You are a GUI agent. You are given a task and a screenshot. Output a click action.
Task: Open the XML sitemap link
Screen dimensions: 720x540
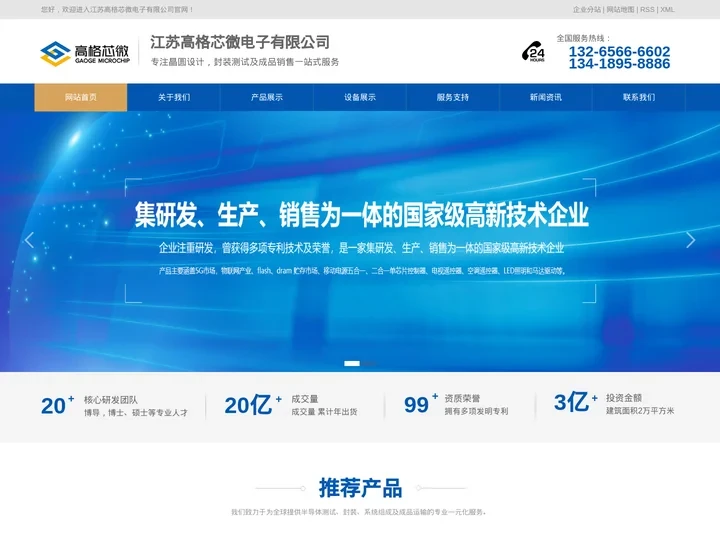coord(667,9)
